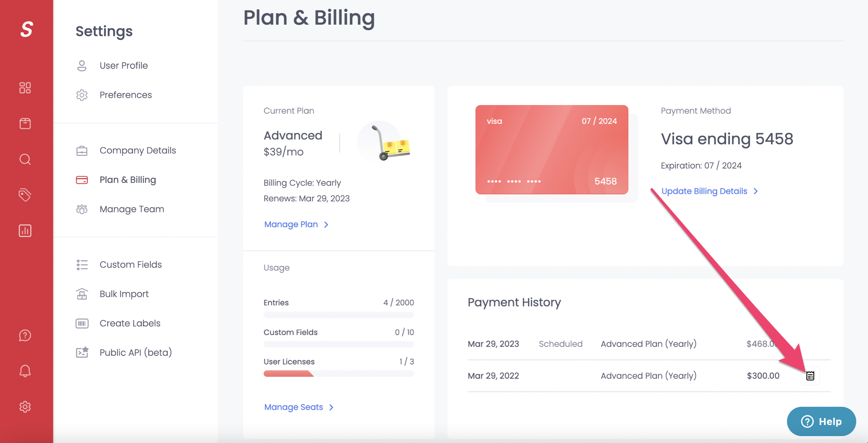Open Manage Team settings page

click(x=132, y=209)
